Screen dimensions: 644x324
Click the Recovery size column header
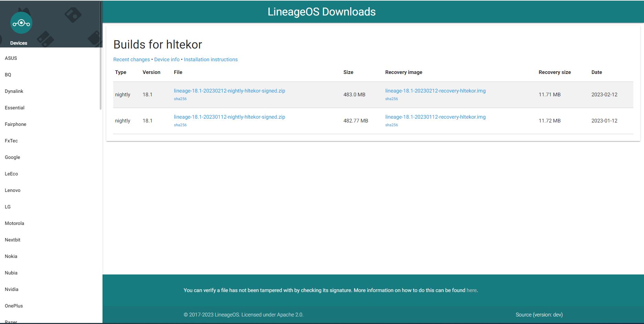tap(555, 72)
